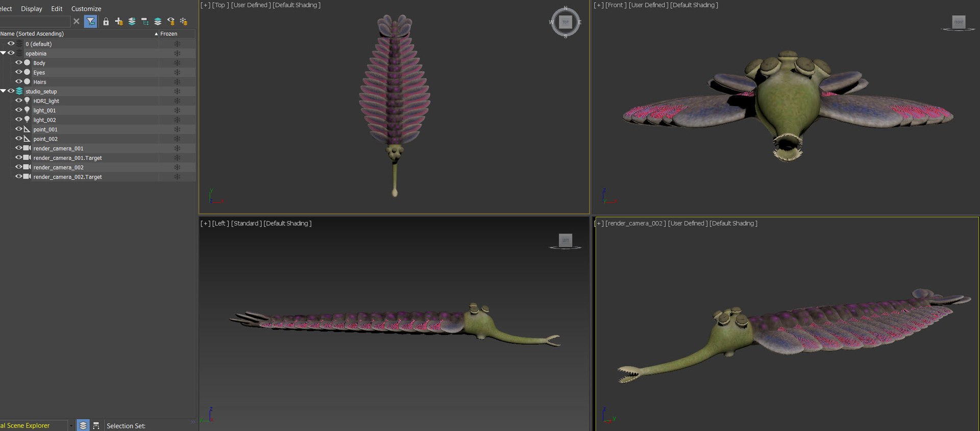This screenshot has height=431, width=980.
Task: Open the Display menu
Action: (x=32, y=9)
